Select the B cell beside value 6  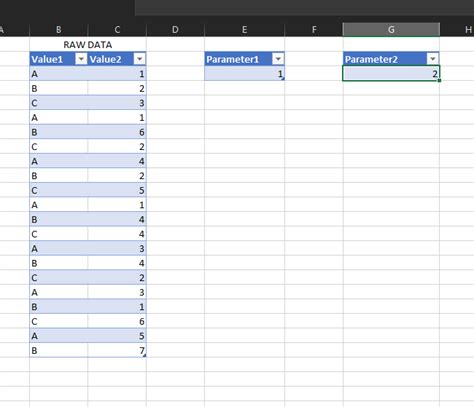click(59, 132)
